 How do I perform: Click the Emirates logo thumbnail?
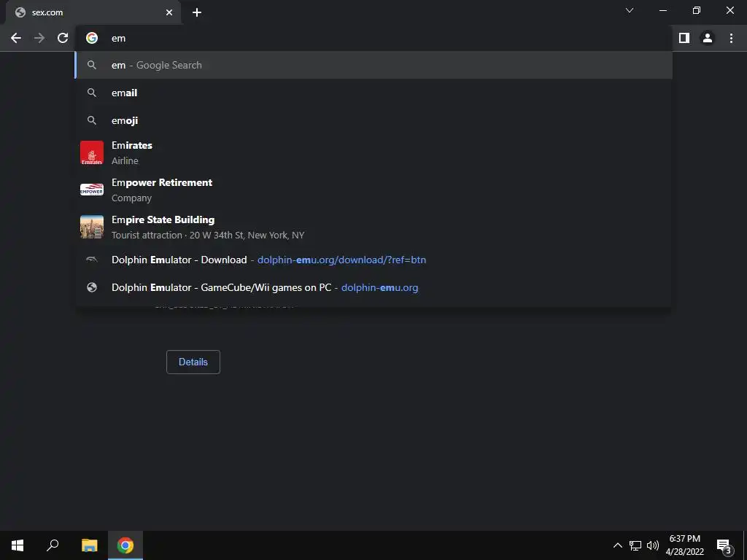(x=92, y=153)
